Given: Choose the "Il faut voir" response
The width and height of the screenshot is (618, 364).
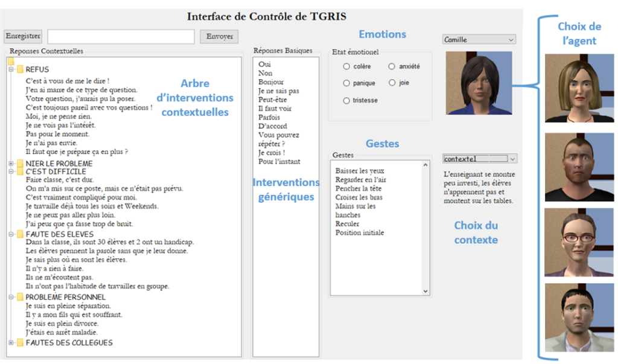Looking at the screenshot, I should [275, 109].
